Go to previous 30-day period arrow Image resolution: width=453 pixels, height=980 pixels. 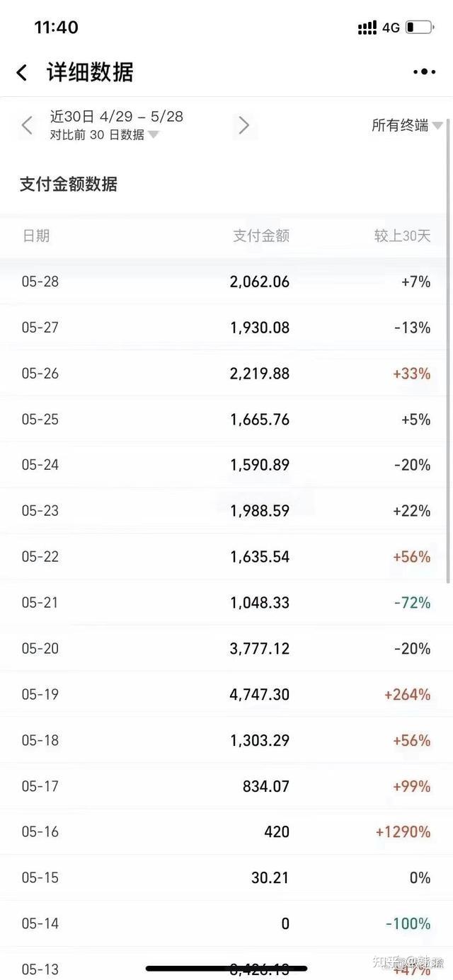click(x=27, y=125)
